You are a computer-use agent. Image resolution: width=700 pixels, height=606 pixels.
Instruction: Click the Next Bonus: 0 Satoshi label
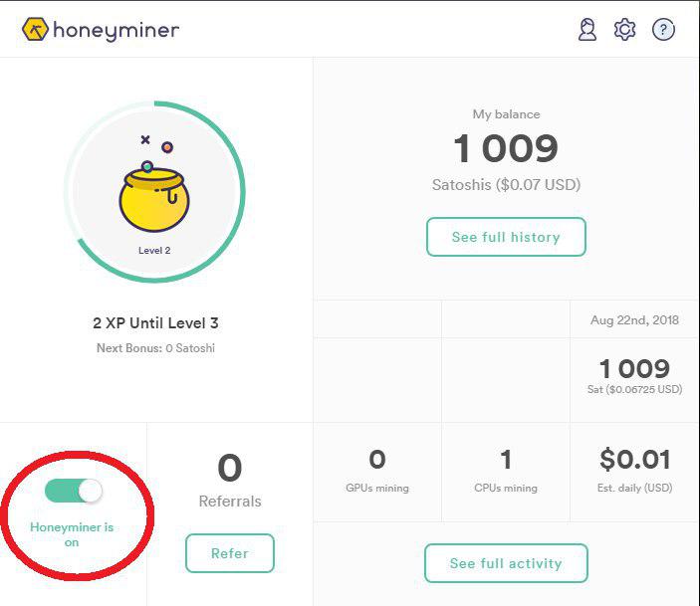[155, 348]
